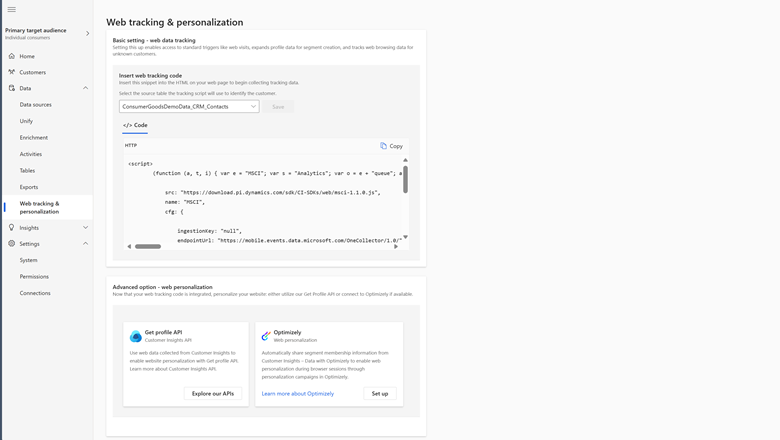Expand the Insights section chevron
This screenshot has height=440, width=780.
(x=85, y=228)
